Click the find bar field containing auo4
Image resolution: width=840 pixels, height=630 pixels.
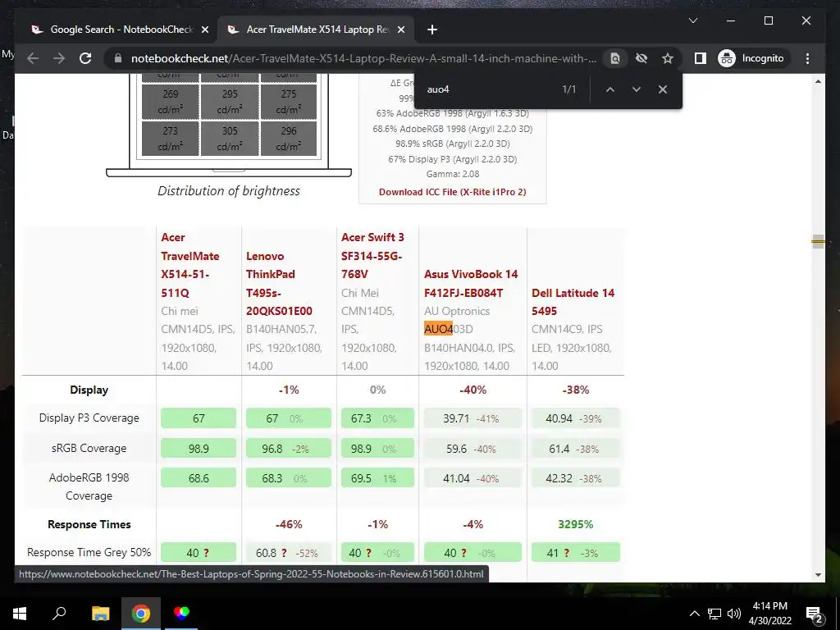coord(487,89)
